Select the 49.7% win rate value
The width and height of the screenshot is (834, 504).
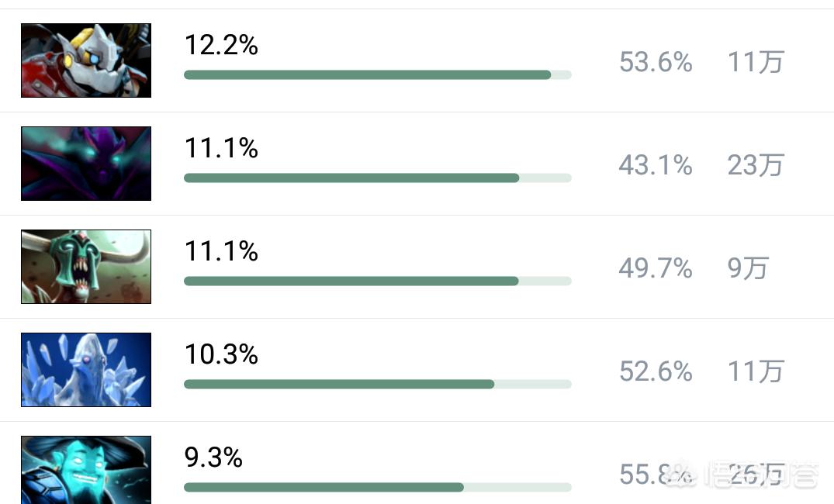point(656,268)
